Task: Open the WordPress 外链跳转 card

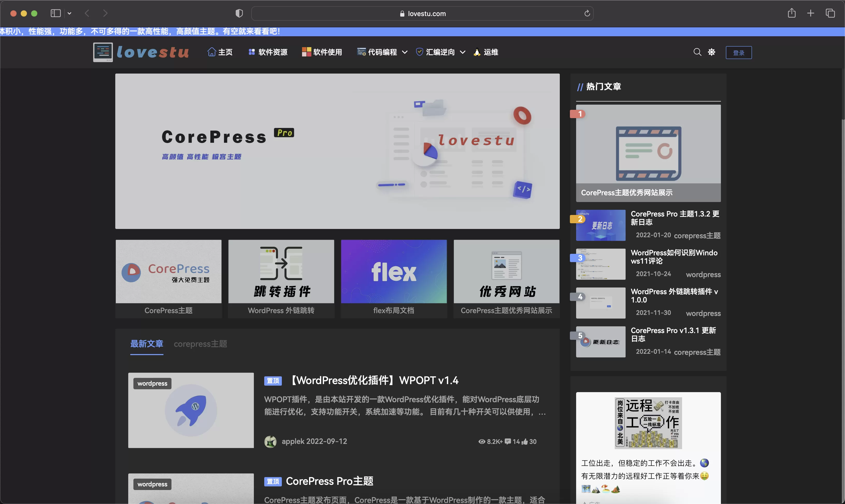Action: (x=281, y=279)
